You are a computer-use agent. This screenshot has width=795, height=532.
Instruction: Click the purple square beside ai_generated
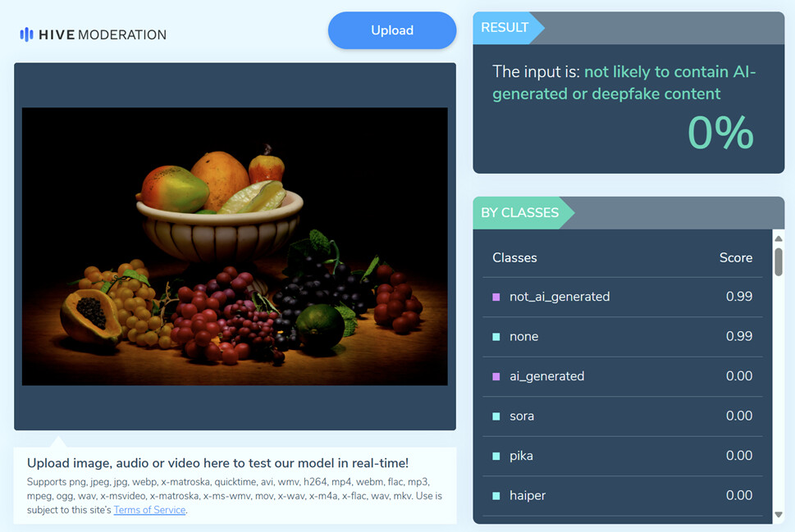tap(496, 376)
